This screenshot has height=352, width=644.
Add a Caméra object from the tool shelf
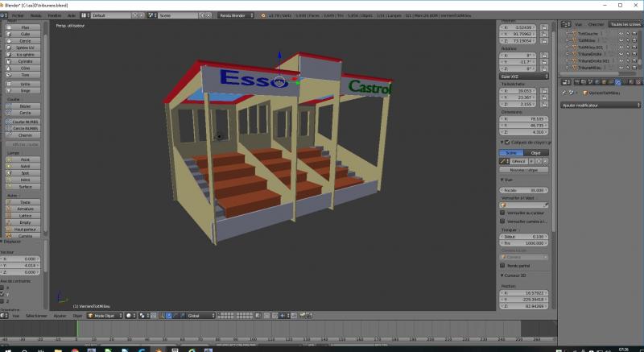pyautogui.click(x=25, y=236)
